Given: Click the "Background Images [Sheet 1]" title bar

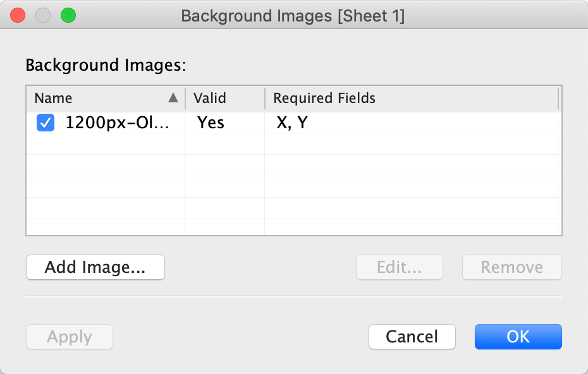Looking at the screenshot, I should (293, 16).
